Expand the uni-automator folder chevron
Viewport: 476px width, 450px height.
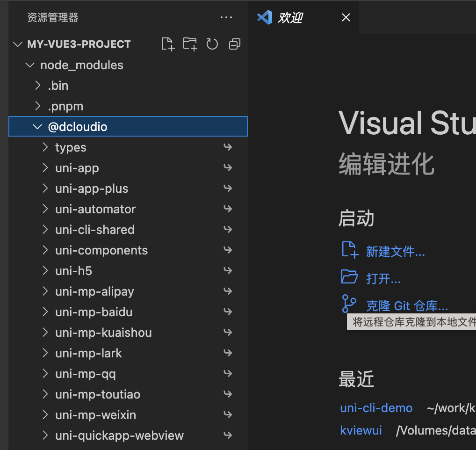(x=45, y=209)
